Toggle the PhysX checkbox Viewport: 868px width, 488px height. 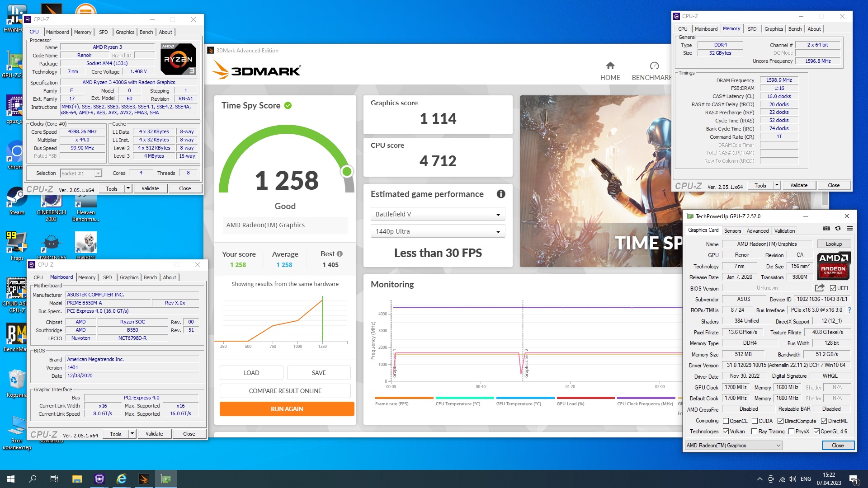(792, 432)
